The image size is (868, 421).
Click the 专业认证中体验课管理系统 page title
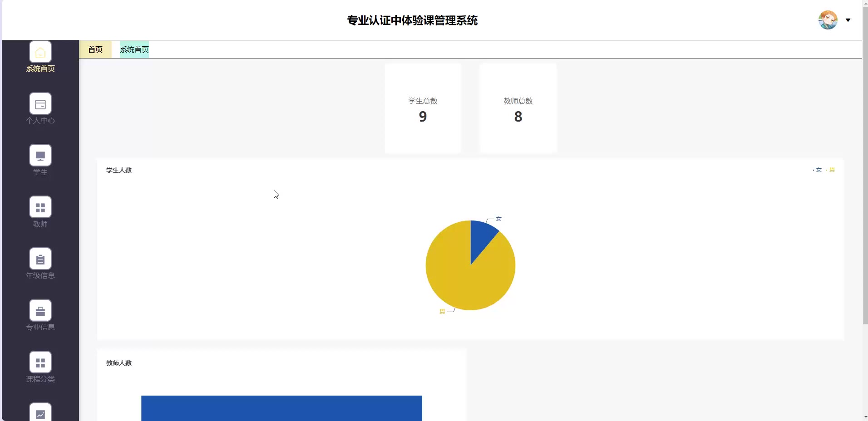coord(412,20)
